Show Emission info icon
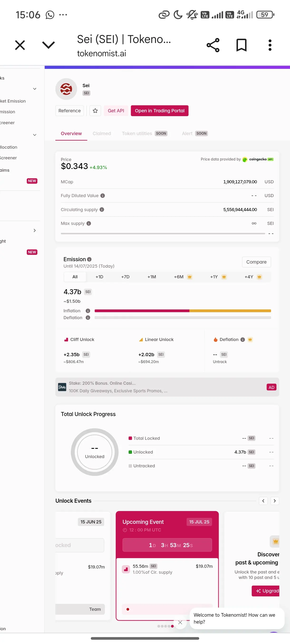 click(x=89, y=260)
